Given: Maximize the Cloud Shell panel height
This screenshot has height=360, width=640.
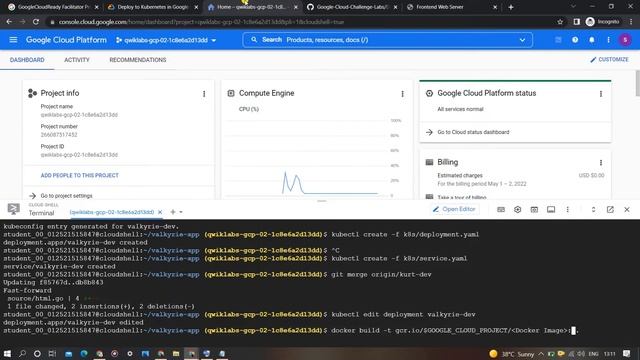Looking at the screenshot, I should pyautogui.click(x=593, y=209).
